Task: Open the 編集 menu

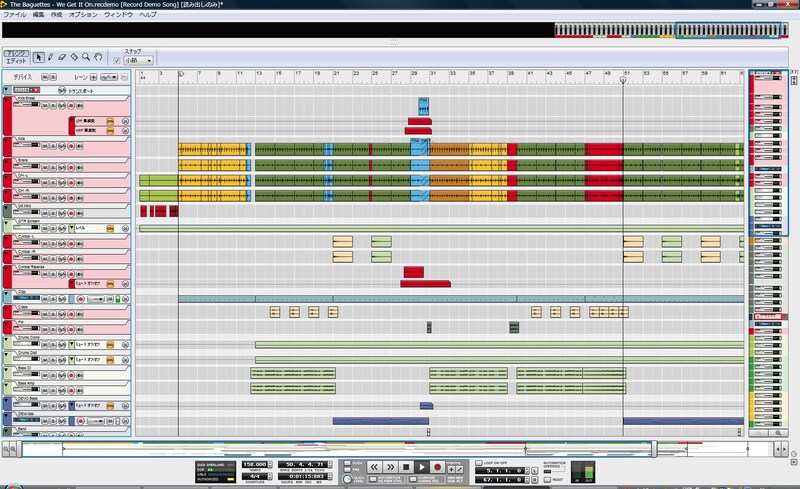Action: [x=38, y=15]
